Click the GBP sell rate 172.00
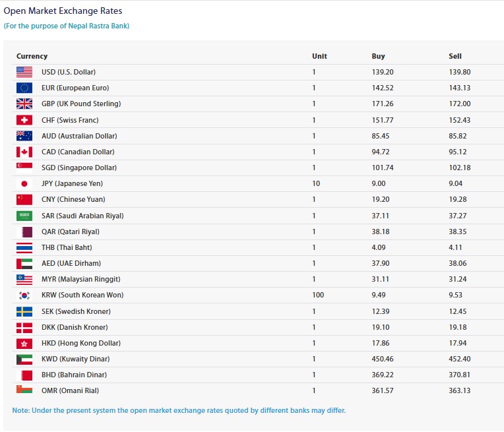 click(459, 104)
